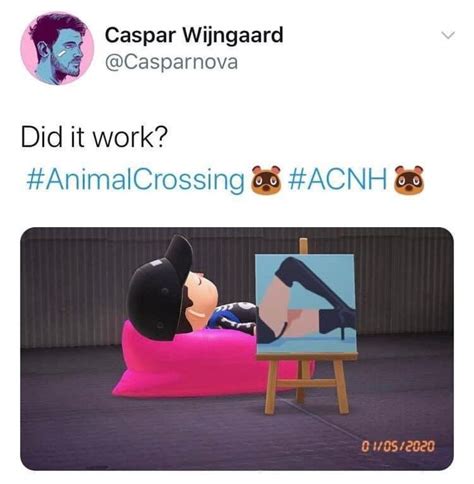Click the corrugated grey wall in the image
Screen dimensions: 474x484
point(77,287)
